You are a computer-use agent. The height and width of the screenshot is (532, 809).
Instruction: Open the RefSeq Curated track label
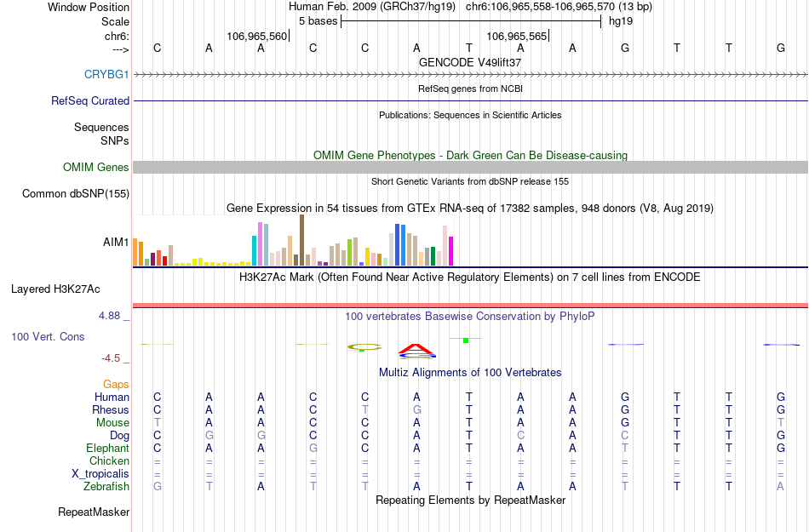(x=89, y=100)
